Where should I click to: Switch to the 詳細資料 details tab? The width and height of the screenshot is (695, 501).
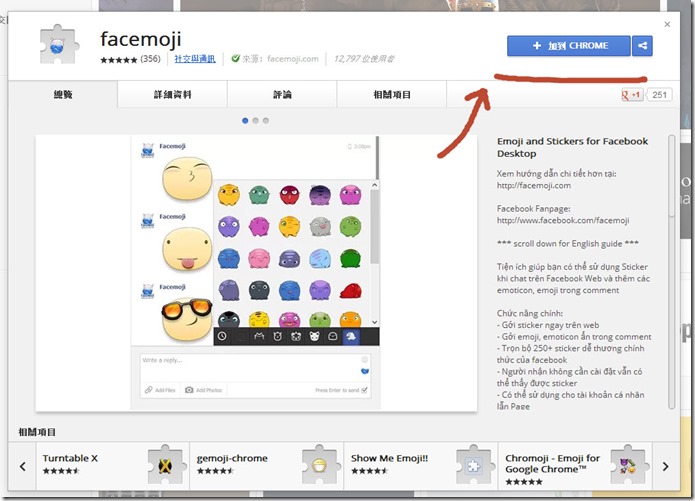coord(172,94)
